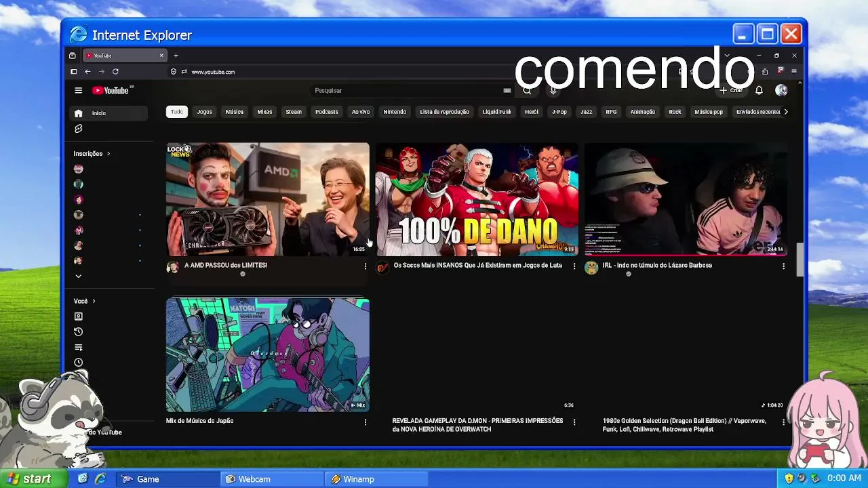868x488 pixels.
Task: Open 1980s Golden Selection playlist title
Action: coord(684,425)
